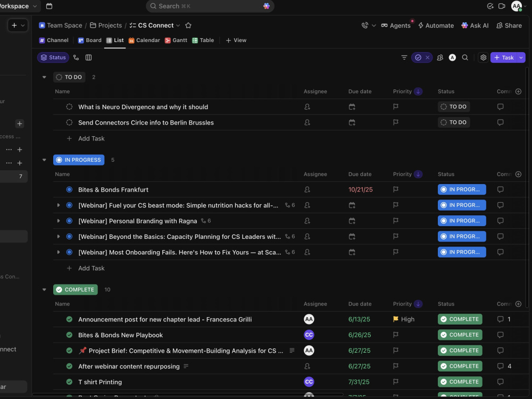The width and height of the screenshot is (532, 399).
Task: Toggle status circle of Personal Branding with Ragna
Action: [x=69, y=221]
